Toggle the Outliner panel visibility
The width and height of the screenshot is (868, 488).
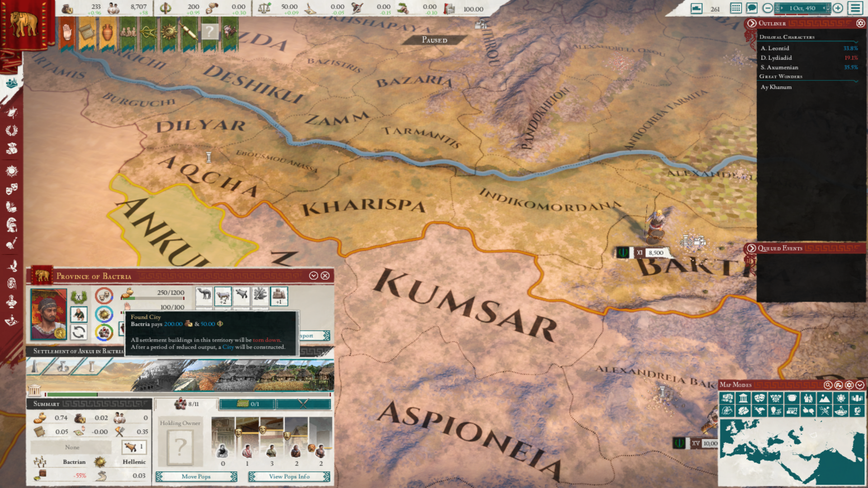pyautogui.click(x=752, y=23)
